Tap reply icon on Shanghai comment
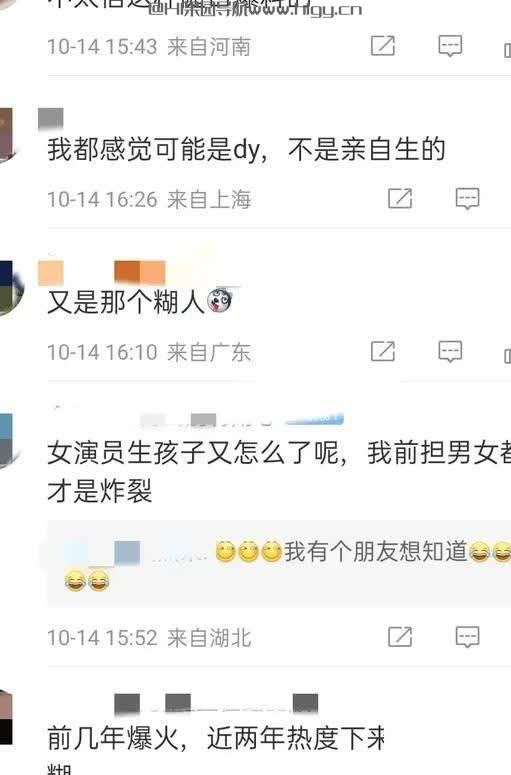Viewport: 511px width, 775px height. [467, 199]
